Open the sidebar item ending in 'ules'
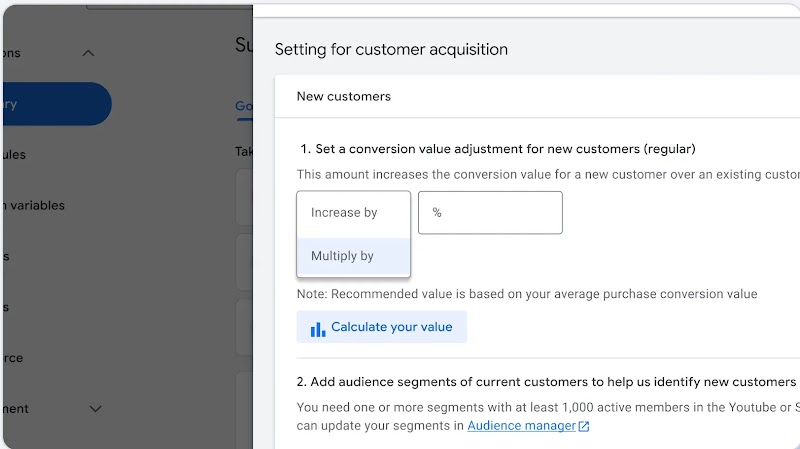This screenshot has width=800, height=449. (14, 155)
